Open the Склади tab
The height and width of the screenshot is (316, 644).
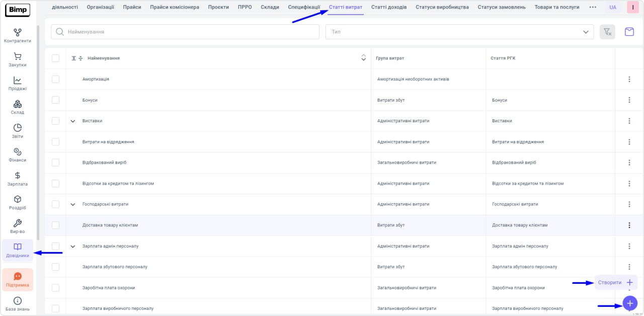click(x=270, y=7)
